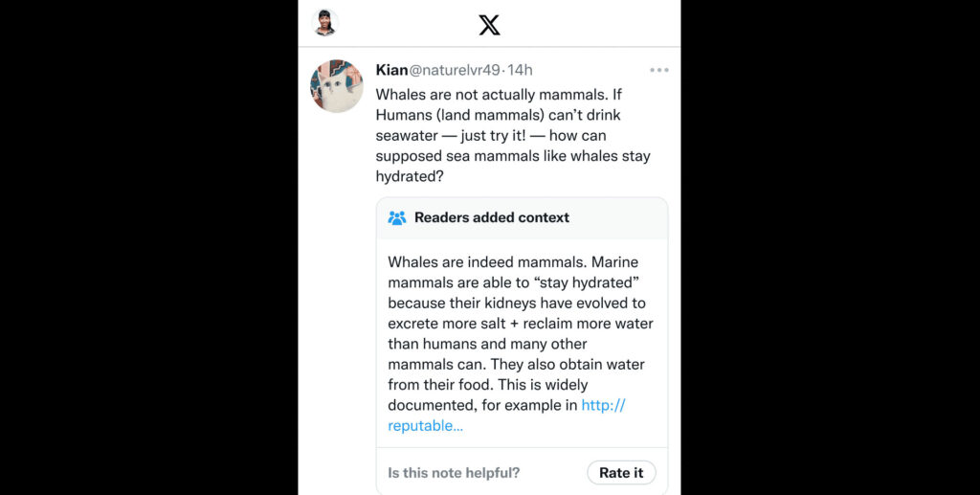Click the "Readers added context" heading

[491, 217]
